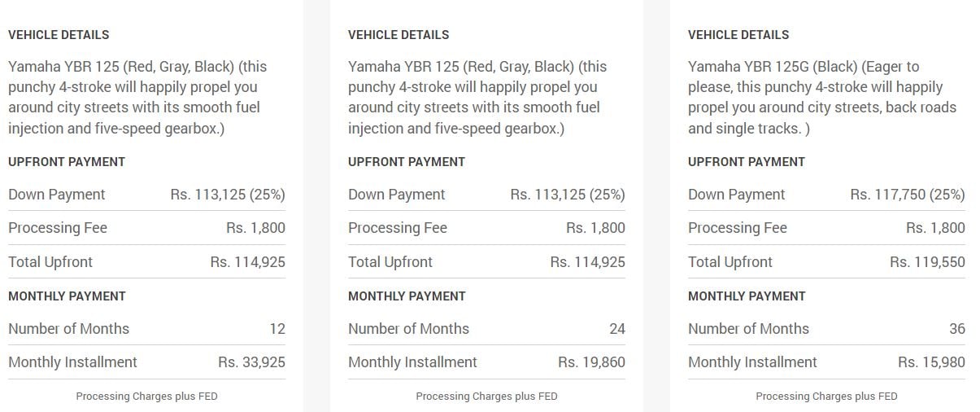Click Number of Months label in the 24-month card

click(x=408, y=329)
